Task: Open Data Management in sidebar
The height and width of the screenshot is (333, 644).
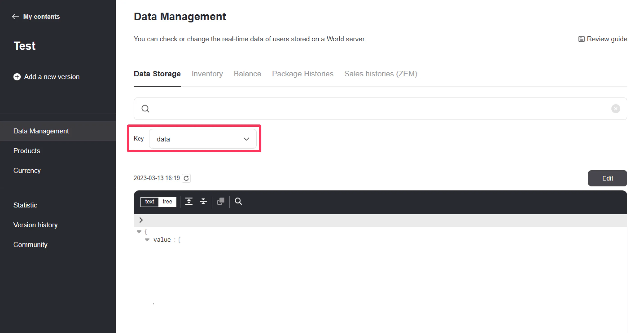Action: [x=58, y=131]
